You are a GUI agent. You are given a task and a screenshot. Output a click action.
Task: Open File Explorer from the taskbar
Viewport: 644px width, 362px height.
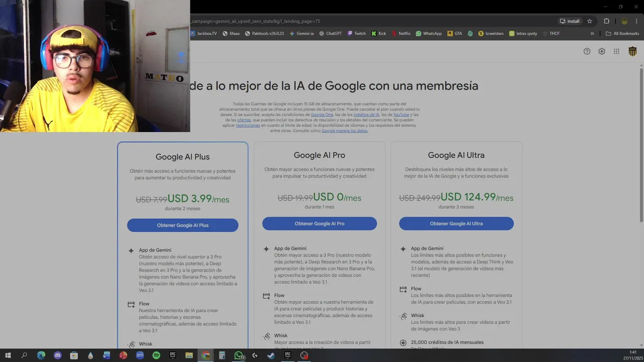189,355
